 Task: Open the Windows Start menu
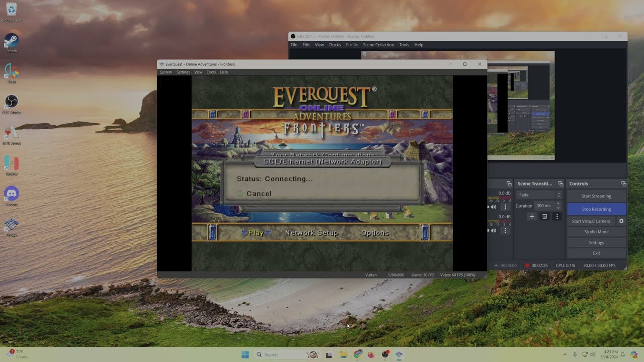[245, 354]
